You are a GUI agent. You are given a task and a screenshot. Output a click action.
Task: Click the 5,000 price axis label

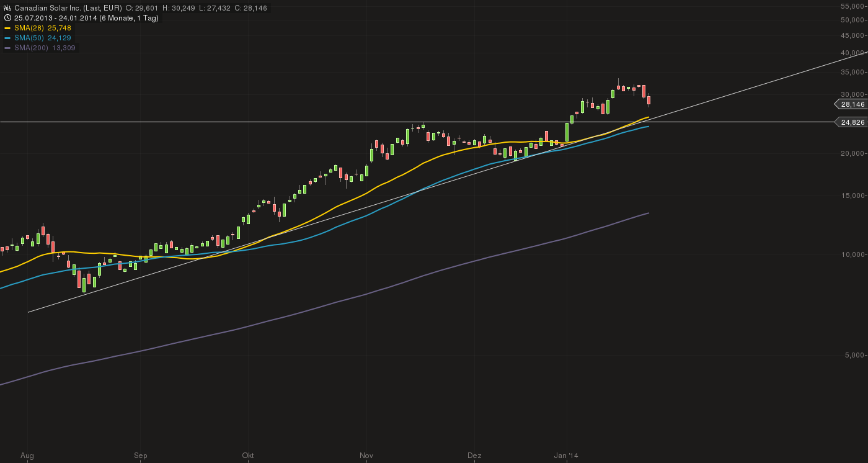pos(856,355)
